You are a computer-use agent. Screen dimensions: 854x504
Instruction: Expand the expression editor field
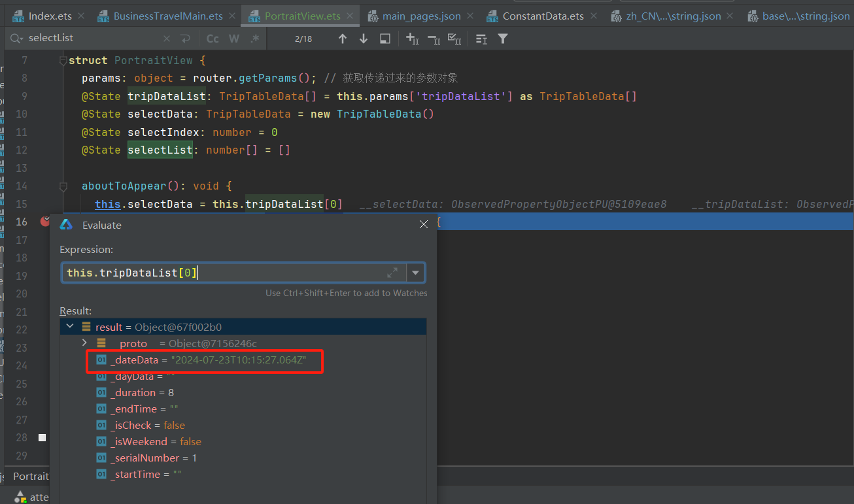click(x=392, y=273)
